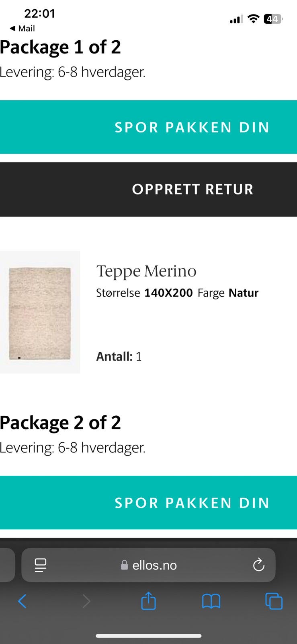Viewport: 297px width, 644px height.
Task: Tap the home indicator bar
Action: [148, 636]
